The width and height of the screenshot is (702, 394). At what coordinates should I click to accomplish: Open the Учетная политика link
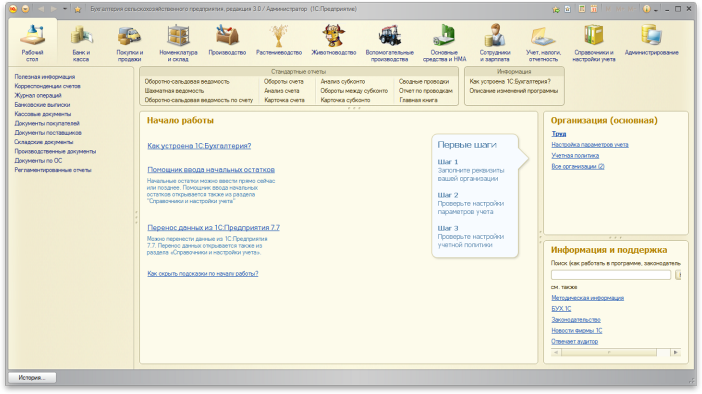(575, 155)
